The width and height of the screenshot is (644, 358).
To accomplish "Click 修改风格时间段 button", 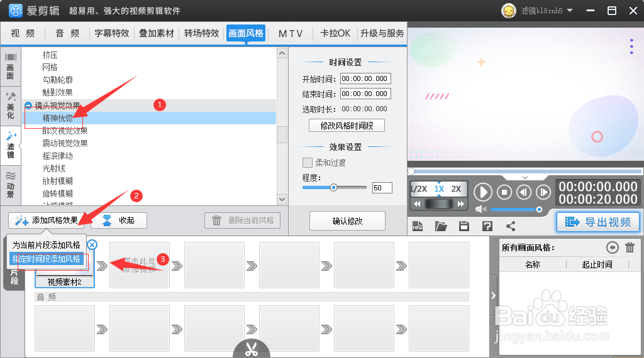I will tap(347, 126).
